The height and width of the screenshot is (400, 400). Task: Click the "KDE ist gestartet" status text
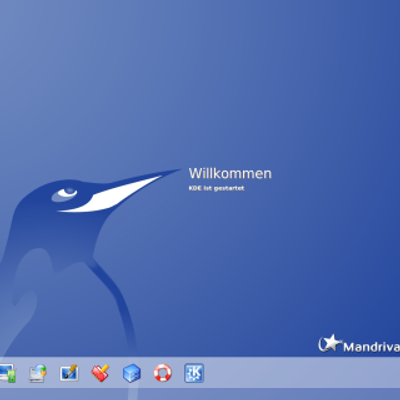217,188
